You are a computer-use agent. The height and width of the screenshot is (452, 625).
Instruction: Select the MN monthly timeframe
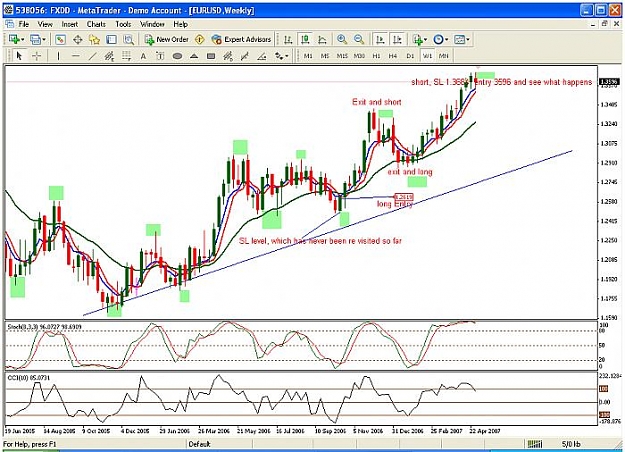(444, 56)
